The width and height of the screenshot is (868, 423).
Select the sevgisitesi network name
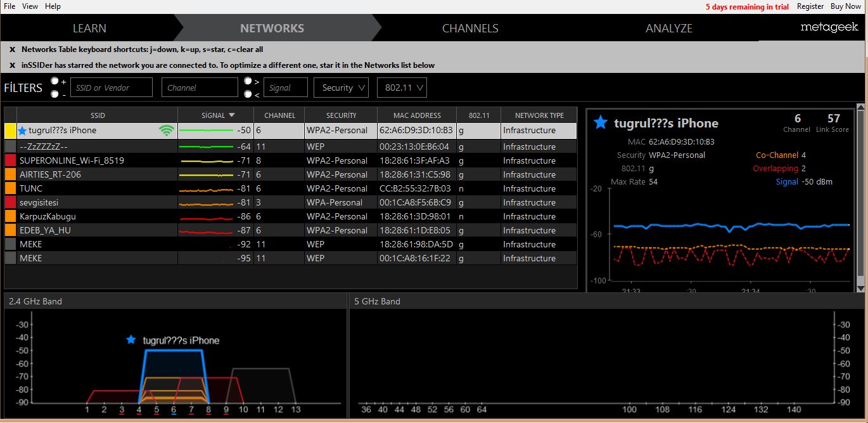(40, 202)
